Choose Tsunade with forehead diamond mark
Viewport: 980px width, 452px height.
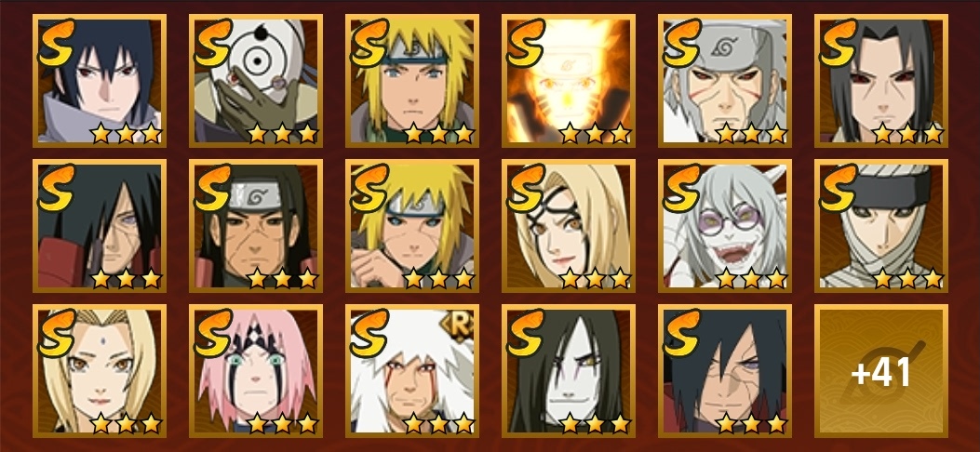(100, 371)
